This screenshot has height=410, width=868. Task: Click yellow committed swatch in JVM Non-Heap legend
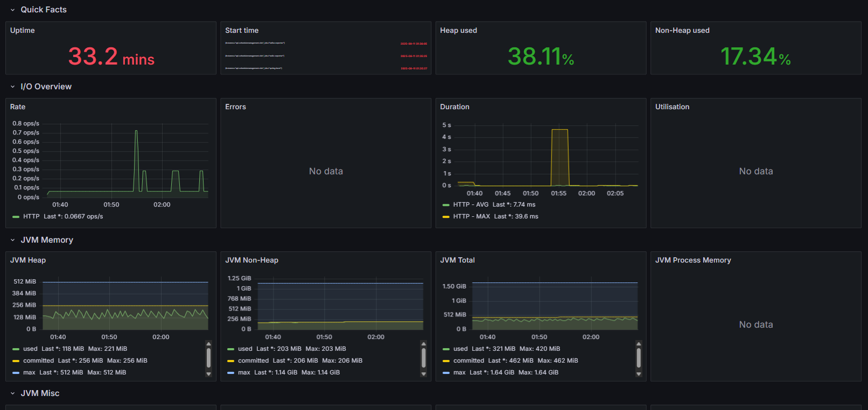[x=231, y=361]
